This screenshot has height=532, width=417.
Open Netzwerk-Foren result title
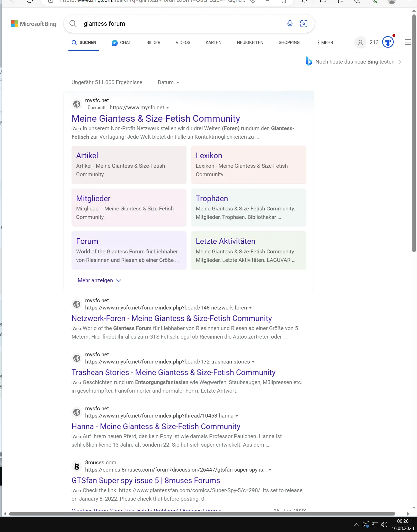pyautogui.click(x=172, y=318)
